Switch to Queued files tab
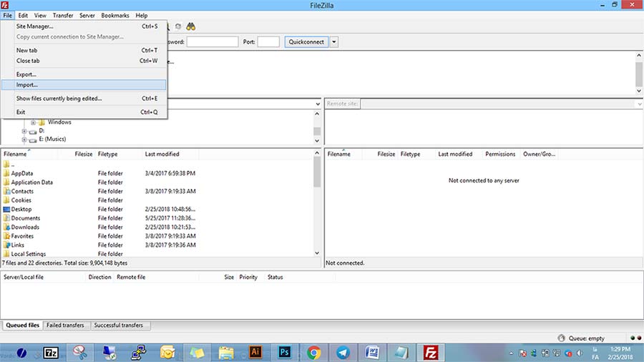 tap(22, 325)
